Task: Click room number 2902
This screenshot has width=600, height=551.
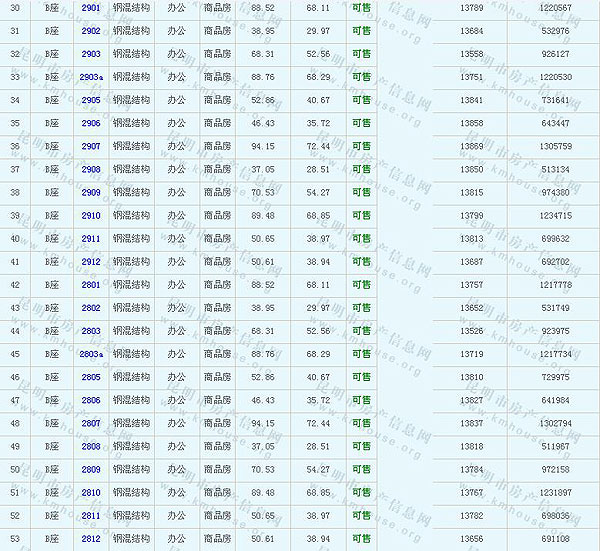Action: click(x=91, y=31)
